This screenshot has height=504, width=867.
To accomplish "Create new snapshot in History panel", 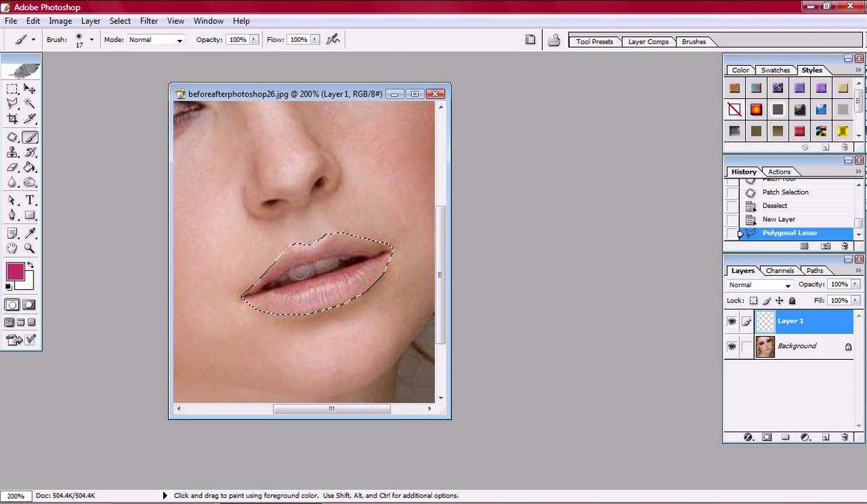I will 826,246.
